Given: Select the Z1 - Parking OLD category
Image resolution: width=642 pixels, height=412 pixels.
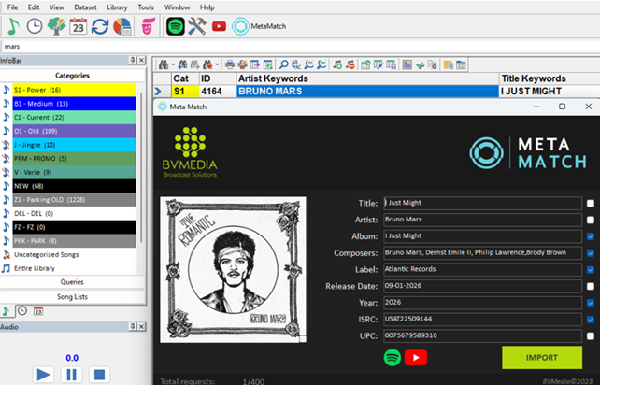Looking at the screenshot, I should pos(74,200).
